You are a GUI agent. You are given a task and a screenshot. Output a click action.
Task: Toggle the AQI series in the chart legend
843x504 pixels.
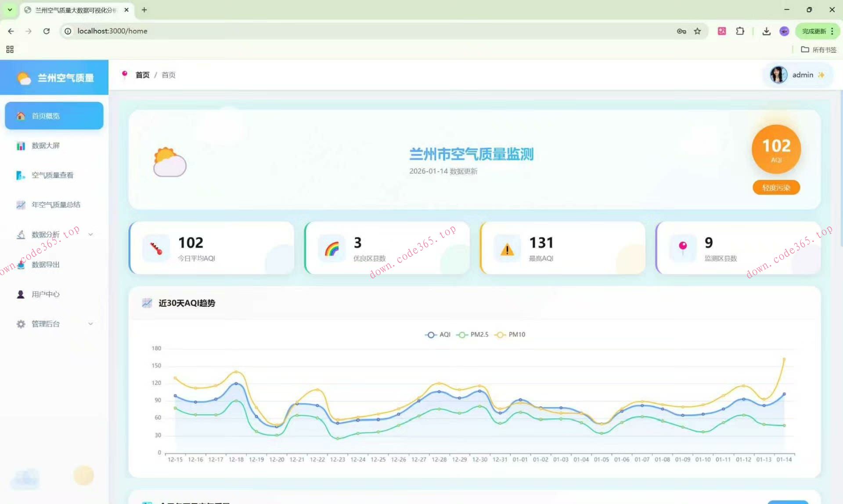(x=438, y=334)
